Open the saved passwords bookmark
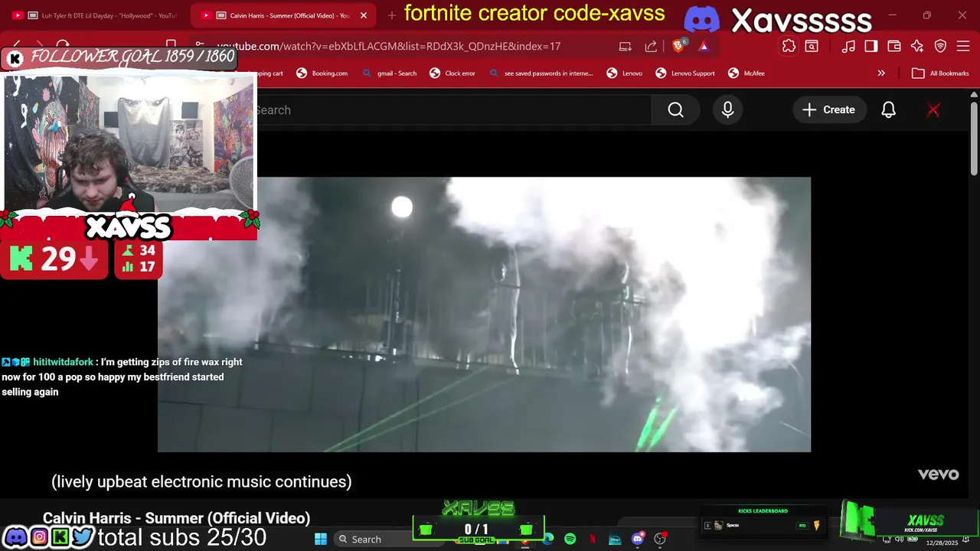Viewport: 980px width, 551px height. coord(541,73)
